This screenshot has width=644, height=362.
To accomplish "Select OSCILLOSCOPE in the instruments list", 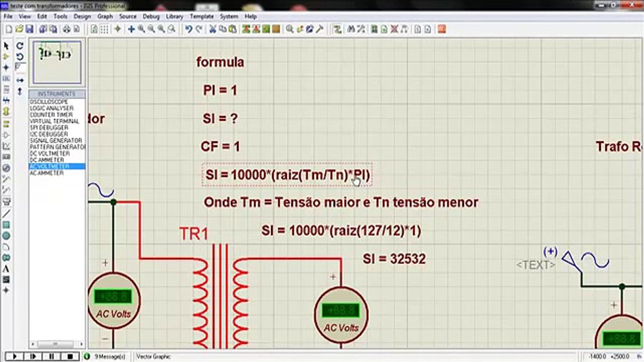I will pos(57,102).
